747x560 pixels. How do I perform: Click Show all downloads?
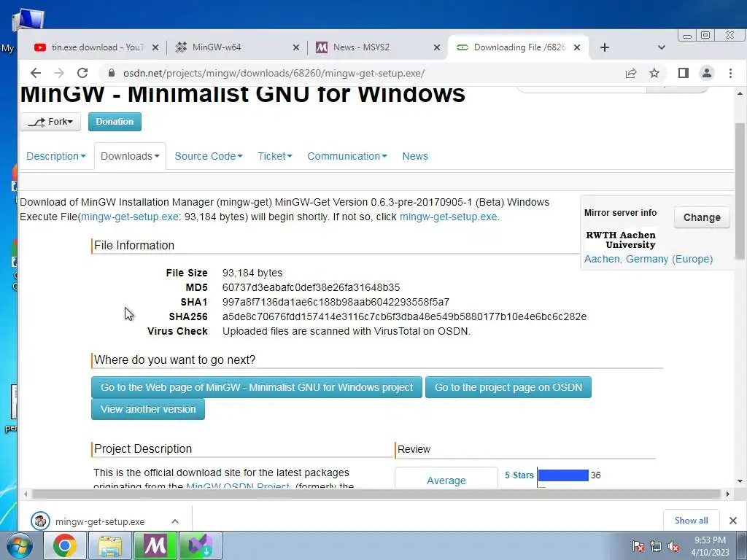coord(692,521)
